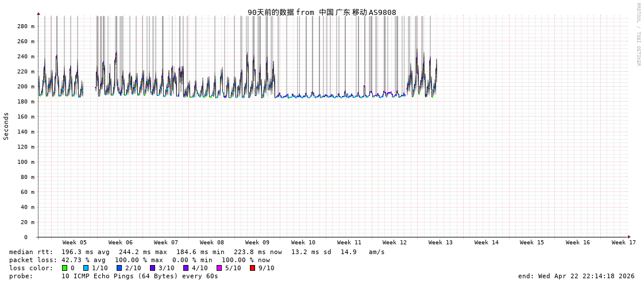
Task: Click the 200 m y-axis label
Action: pyautogui.click(x=26, y=87)
